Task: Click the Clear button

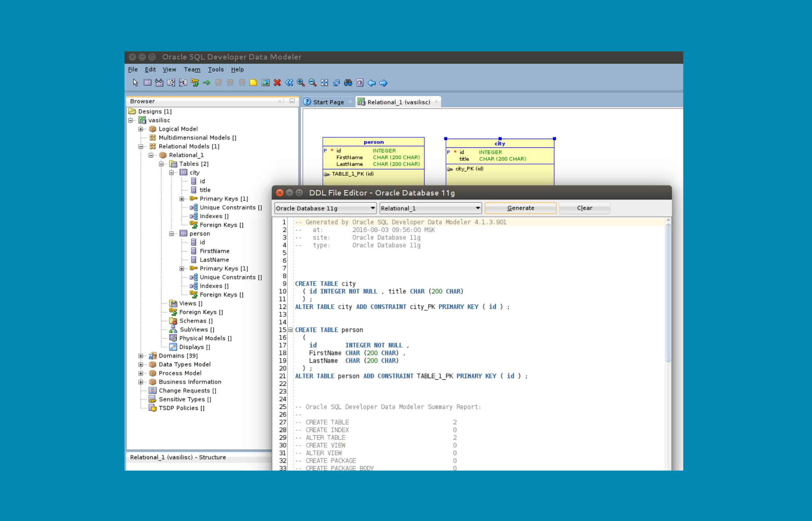Action: click(x=584, y=208)
